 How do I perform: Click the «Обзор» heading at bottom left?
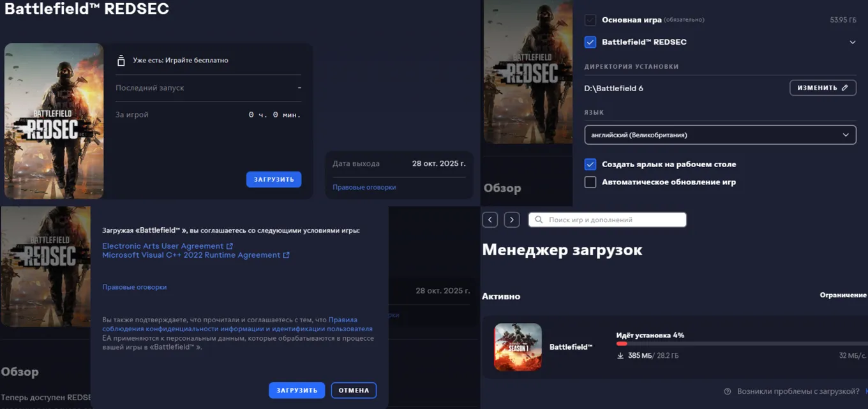[20, 371]
